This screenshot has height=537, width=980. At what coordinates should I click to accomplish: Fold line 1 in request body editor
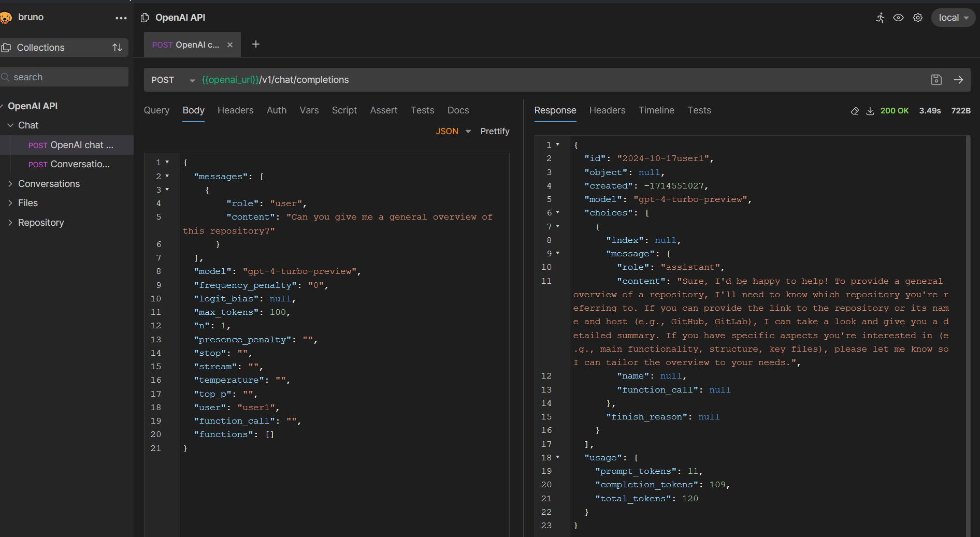[x=167, y=162]
